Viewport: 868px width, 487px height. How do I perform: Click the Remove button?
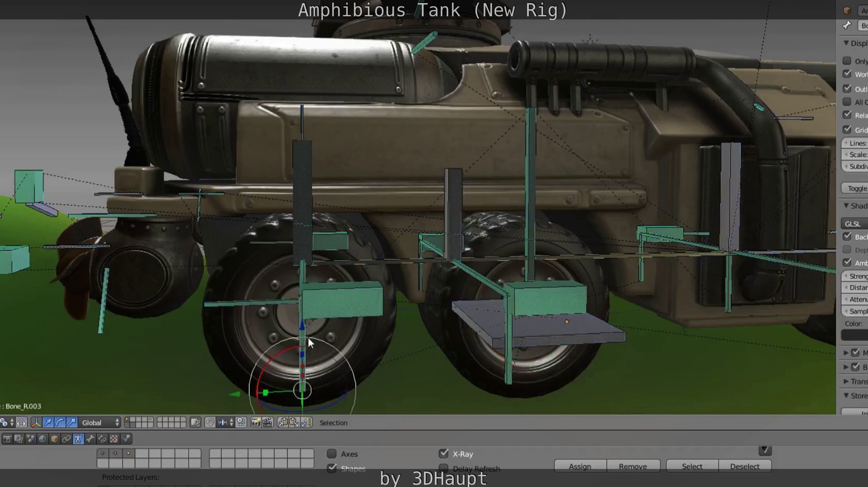633,466
